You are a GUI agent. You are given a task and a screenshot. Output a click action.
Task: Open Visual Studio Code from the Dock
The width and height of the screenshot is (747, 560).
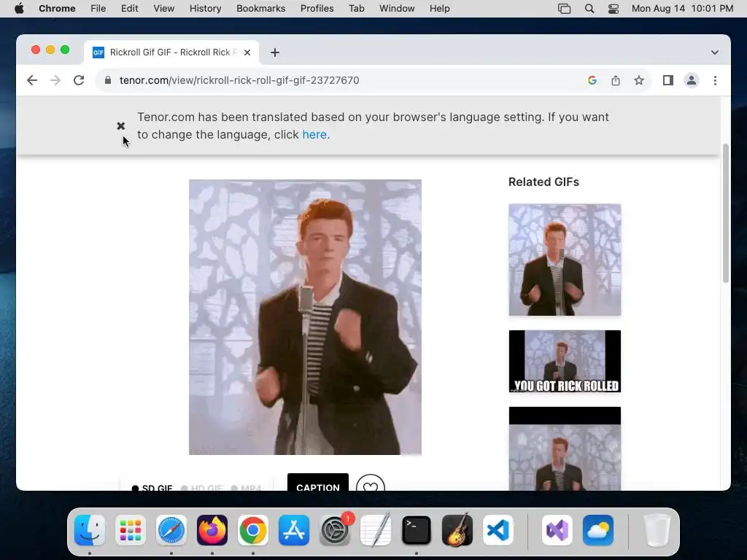pos(498,530)
